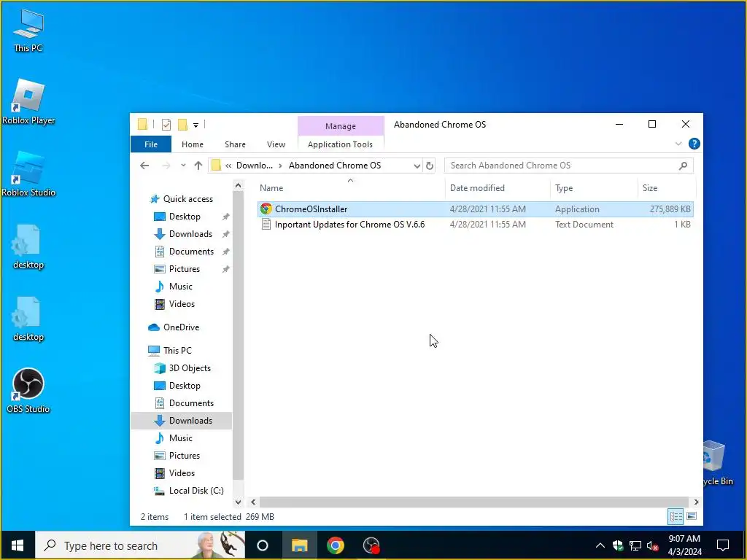Open recent locations dropdown arrow
747x560 pixels.
[183, 166]
